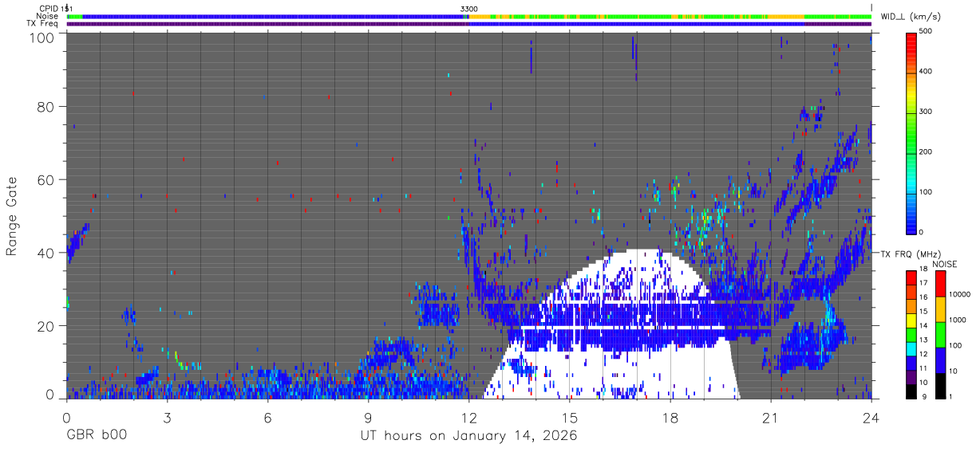Viewport: 980px width, 452px height.
Task: Click the 300 label on width colorbar
Action: coord(927,112)
